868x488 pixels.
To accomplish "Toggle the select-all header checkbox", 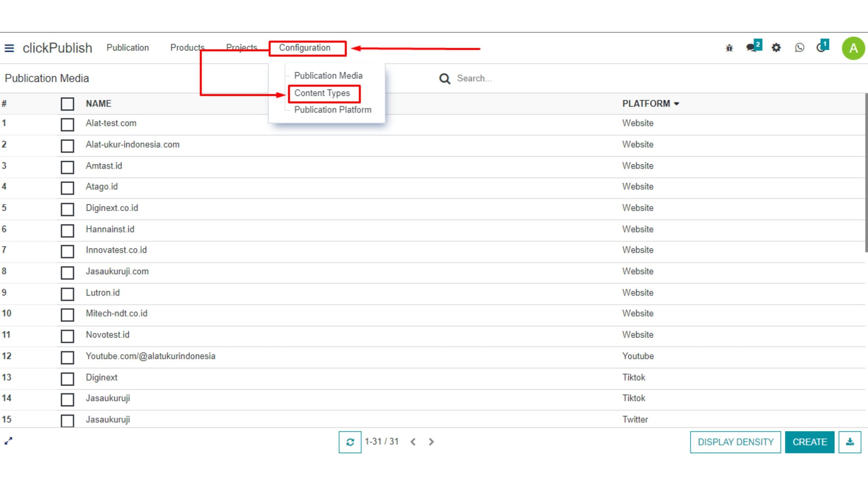I will [x=67, y=104].
